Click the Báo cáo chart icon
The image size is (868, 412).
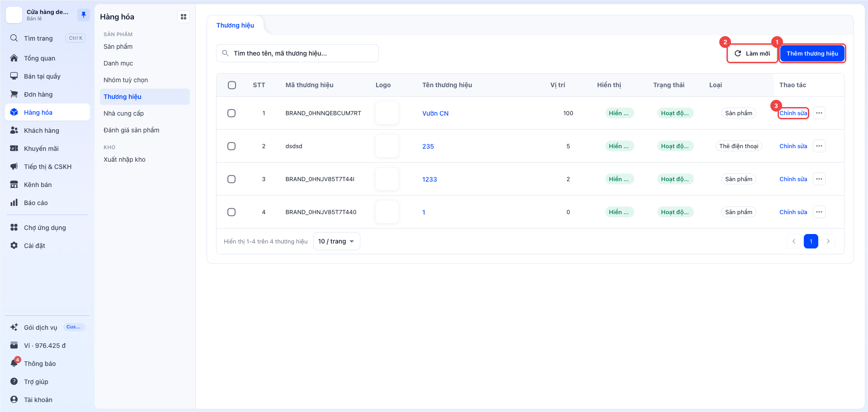coord(14,203)
